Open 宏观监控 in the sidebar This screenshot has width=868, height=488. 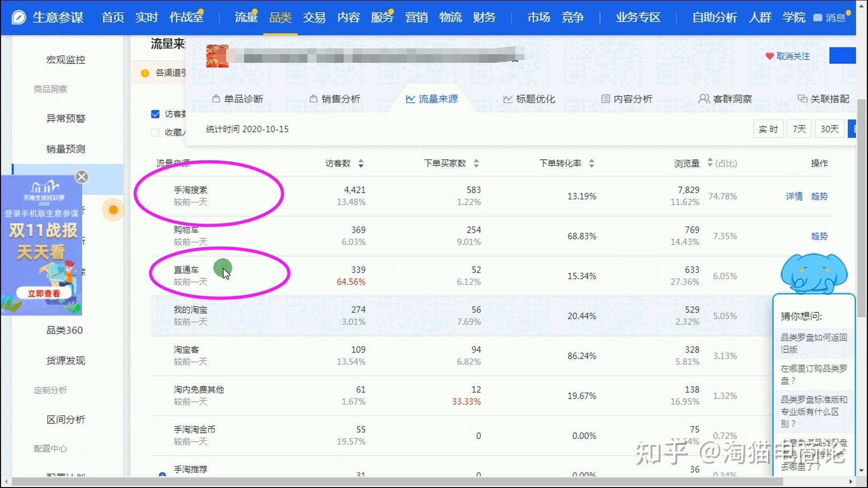(x=66, y=60)
